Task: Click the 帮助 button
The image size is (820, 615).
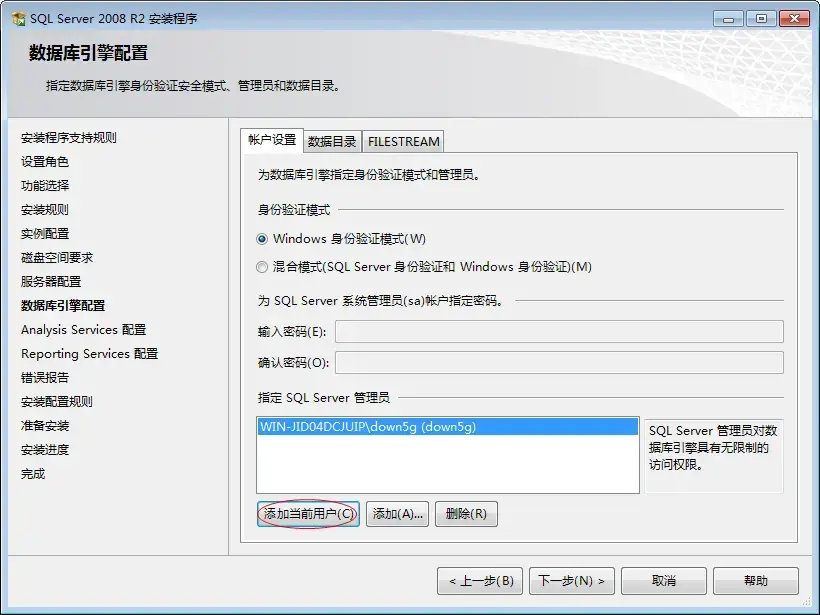Action: coord(756,581)
